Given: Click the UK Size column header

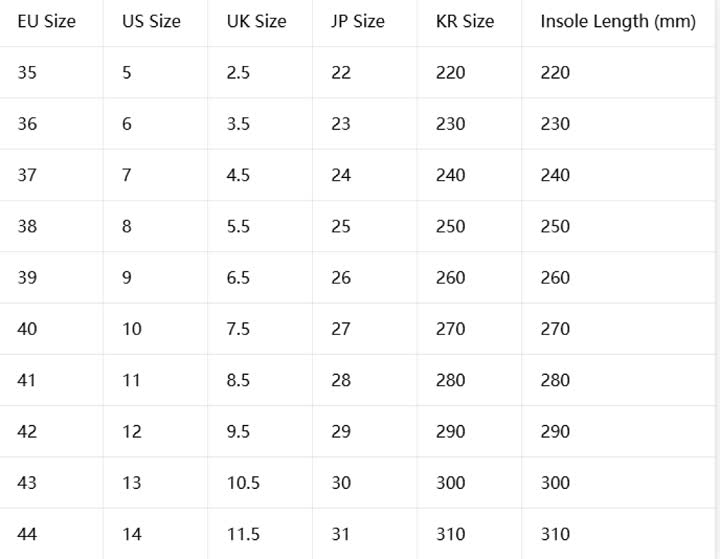Looking at the screenshot, I should [x=256, y=21].
